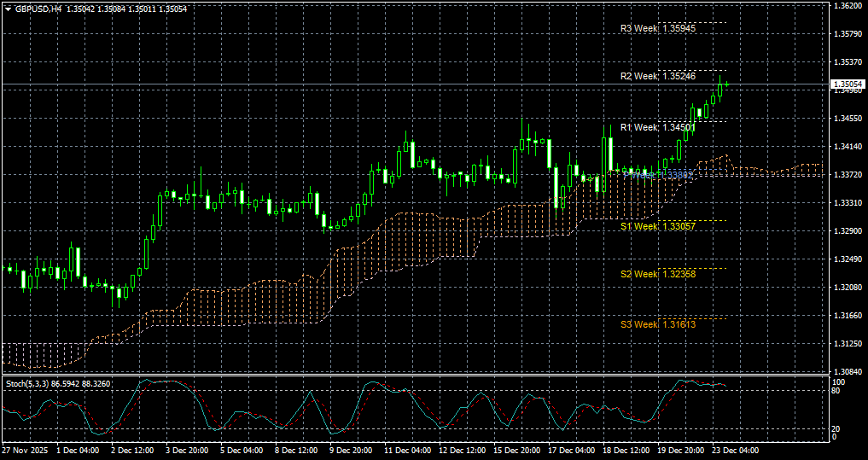Click the current price tag 1.35054 on axis
Viewport: 868px width, 460px height.
point(847,84)
